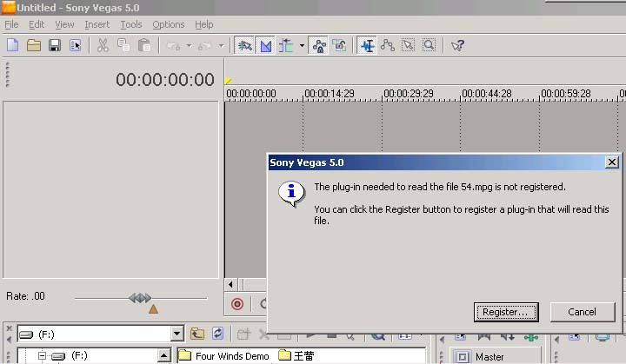
Task: Open the Auto Ripple mode dropdown arrow
Action: [302, 45]
